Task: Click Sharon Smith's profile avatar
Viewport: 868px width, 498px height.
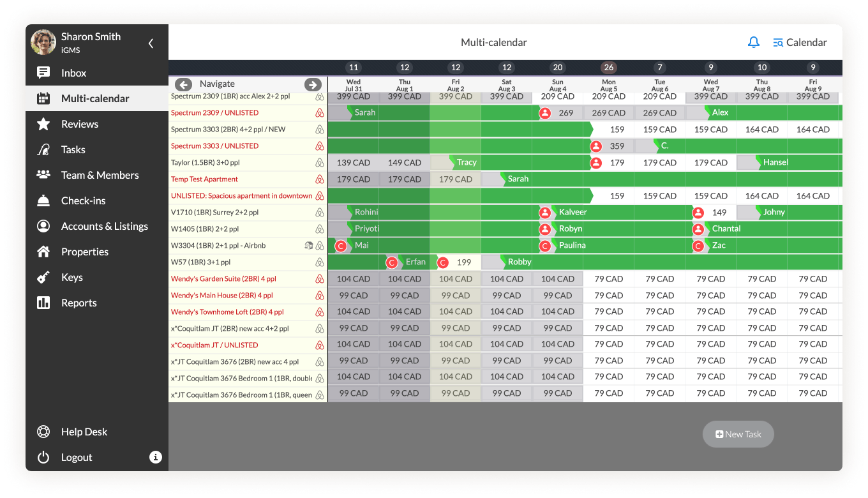Action: (x=43, y=42)
